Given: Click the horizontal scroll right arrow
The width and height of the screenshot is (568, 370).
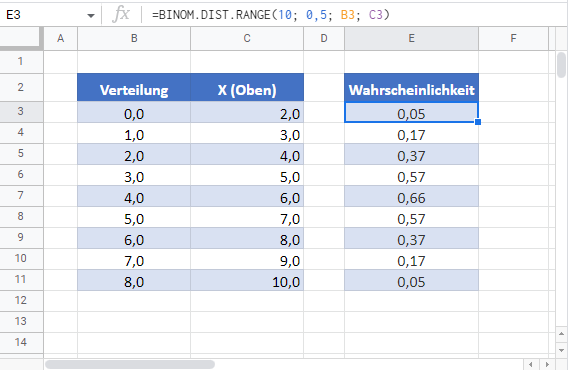Looking at the screenshot, I should [x=547, y=364].
